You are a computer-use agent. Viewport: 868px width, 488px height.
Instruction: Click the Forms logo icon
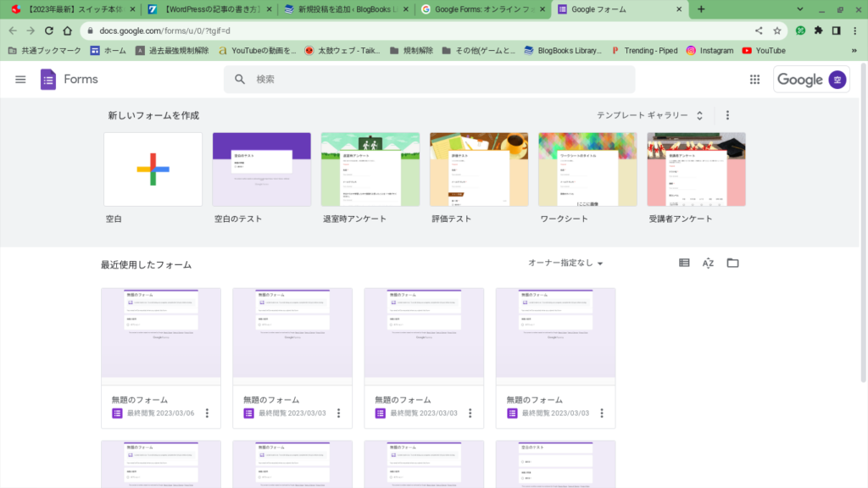[48, 80]
